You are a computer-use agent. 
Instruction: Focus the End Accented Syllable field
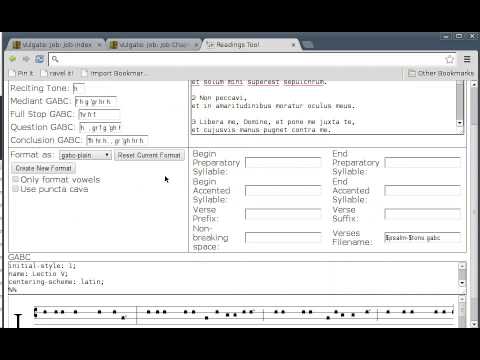[x=422, y=191]
